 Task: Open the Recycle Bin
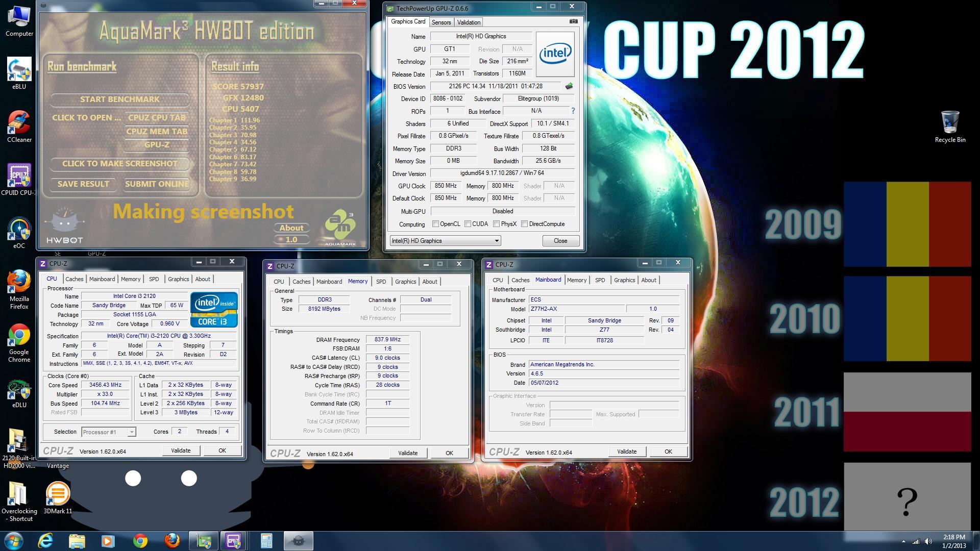click(950, 127)
